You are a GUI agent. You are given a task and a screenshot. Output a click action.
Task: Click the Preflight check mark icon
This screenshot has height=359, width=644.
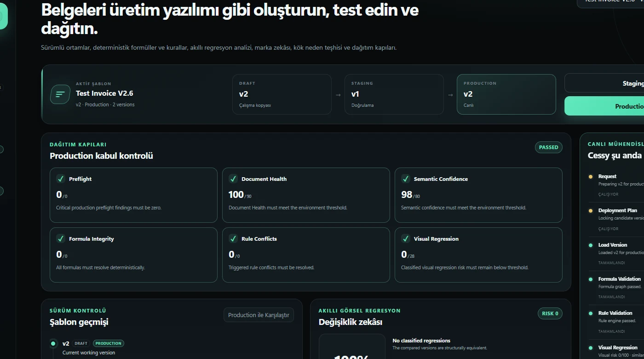[x=61, y=179]
